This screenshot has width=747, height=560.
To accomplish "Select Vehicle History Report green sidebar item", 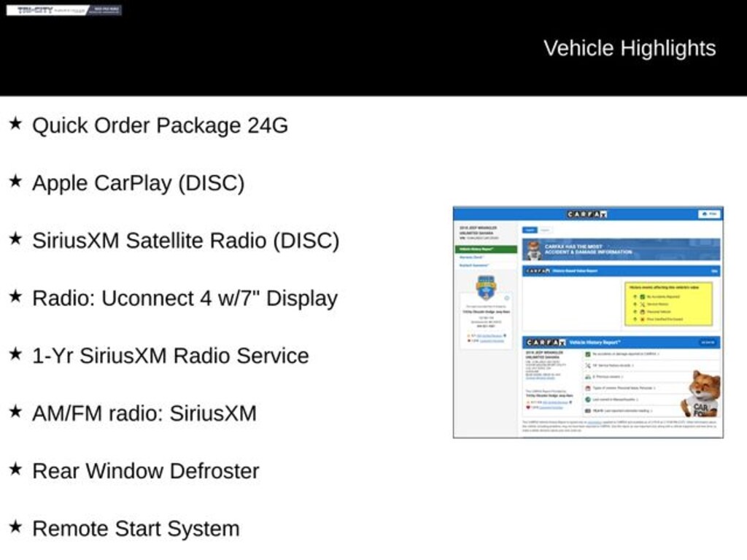I will (x=486, y=249).
